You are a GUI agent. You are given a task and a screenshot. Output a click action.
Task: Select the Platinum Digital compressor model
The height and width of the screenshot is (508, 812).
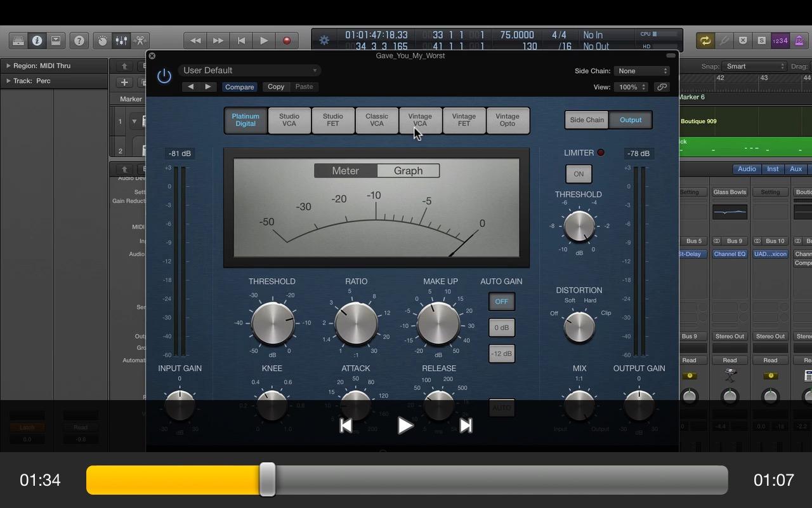click(x=246, y=120)
